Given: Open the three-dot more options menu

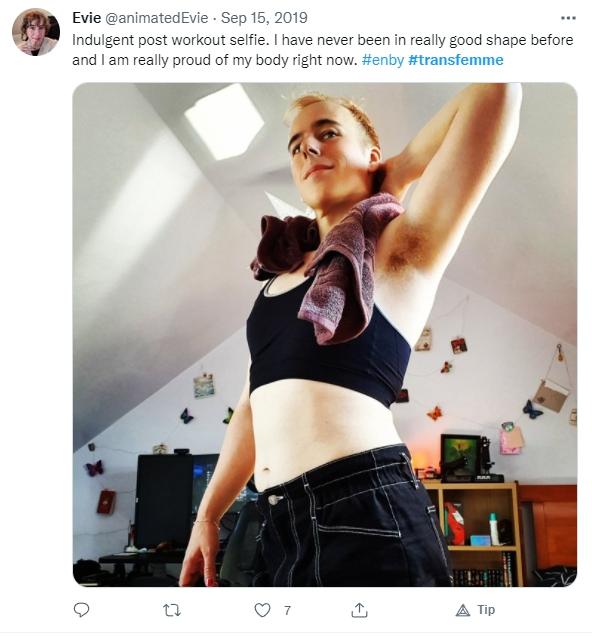Looking at the screenshot, I should pyautogui.click(x=568, y=18).
